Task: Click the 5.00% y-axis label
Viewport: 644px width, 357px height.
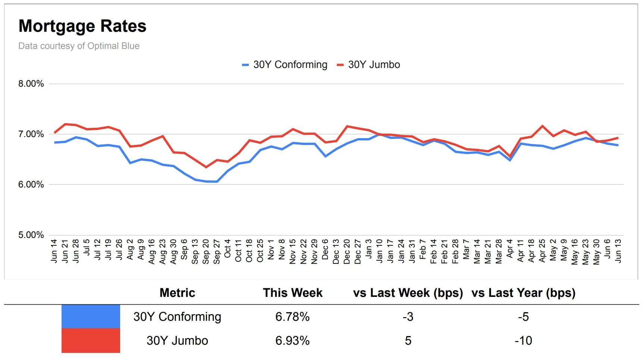Action: tap(31, 235)
